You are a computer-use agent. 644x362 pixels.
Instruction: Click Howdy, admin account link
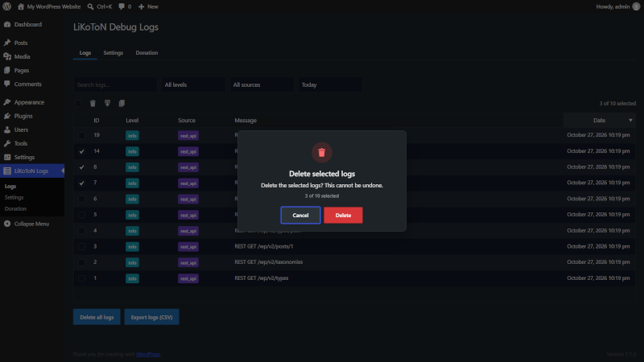tap(613, 6)
